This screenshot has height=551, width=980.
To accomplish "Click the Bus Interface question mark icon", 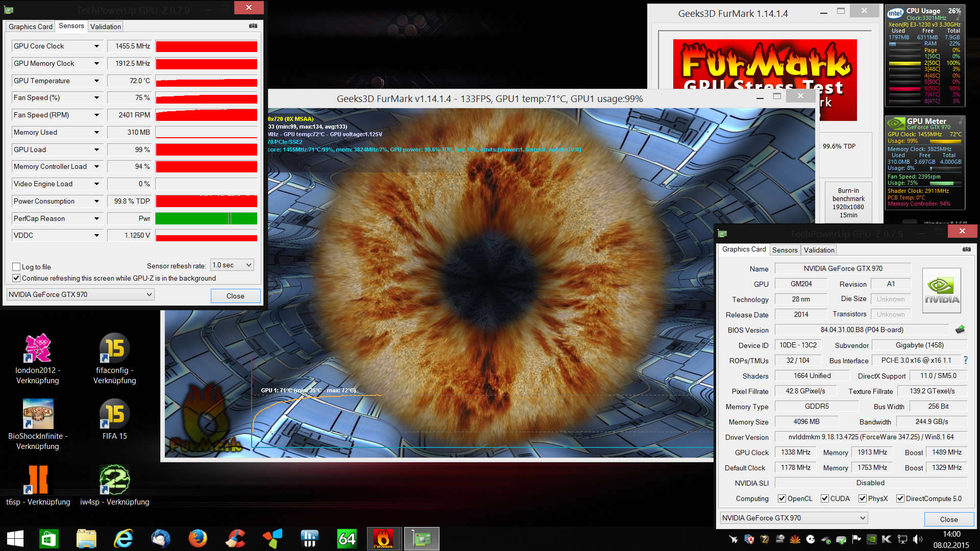I will pos(966,360).
